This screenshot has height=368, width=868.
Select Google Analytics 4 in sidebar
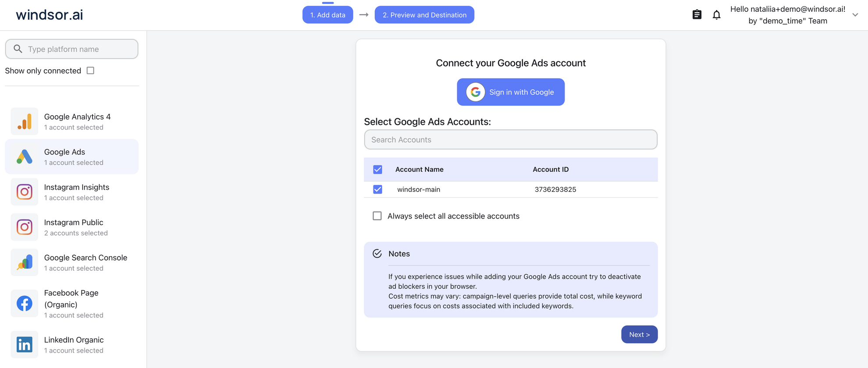[72, 121]
